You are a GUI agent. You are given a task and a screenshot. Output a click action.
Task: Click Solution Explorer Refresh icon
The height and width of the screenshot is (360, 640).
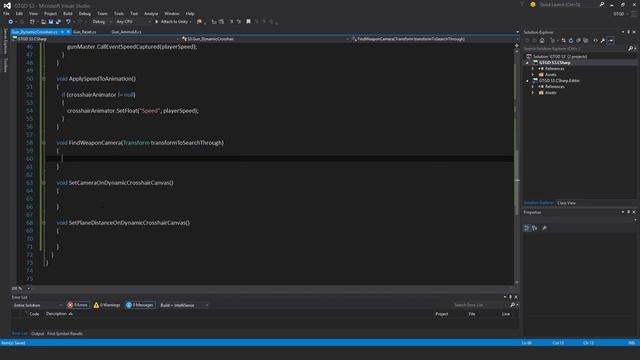pyautogui.click(x=571, y=40)
